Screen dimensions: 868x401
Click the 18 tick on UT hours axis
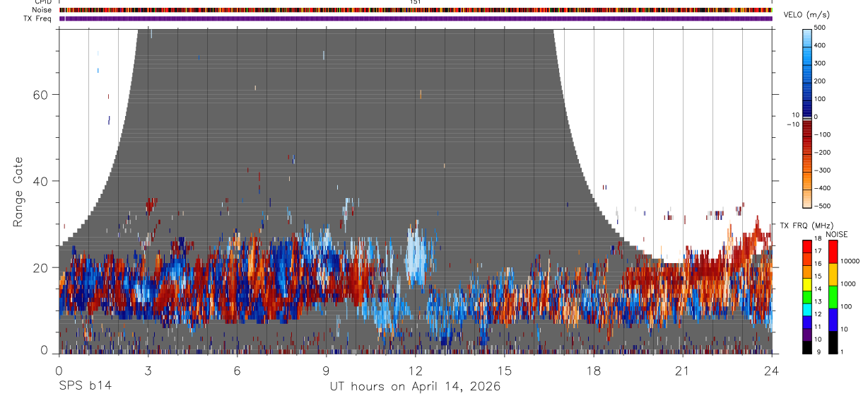coord(593,370)
